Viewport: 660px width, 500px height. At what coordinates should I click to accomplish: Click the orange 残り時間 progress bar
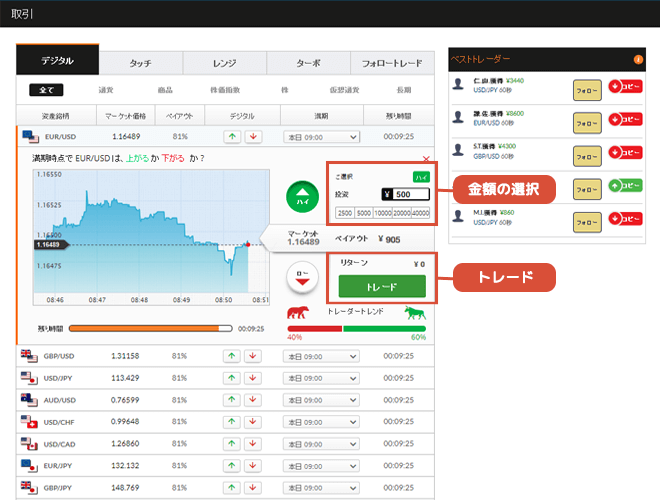151,328
